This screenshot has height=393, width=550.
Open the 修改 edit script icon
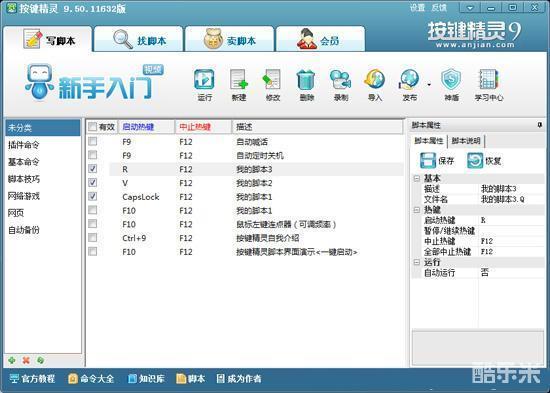click(273, 85)
